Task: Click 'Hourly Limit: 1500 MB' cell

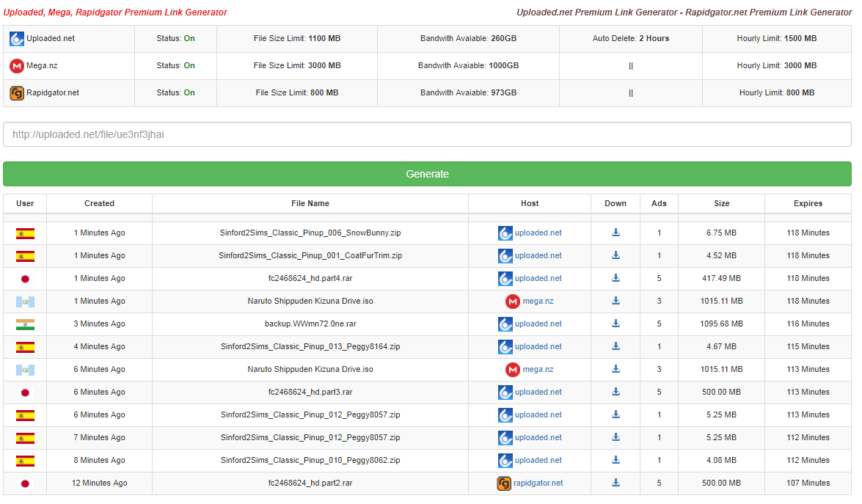Action: tap(777, 38)
